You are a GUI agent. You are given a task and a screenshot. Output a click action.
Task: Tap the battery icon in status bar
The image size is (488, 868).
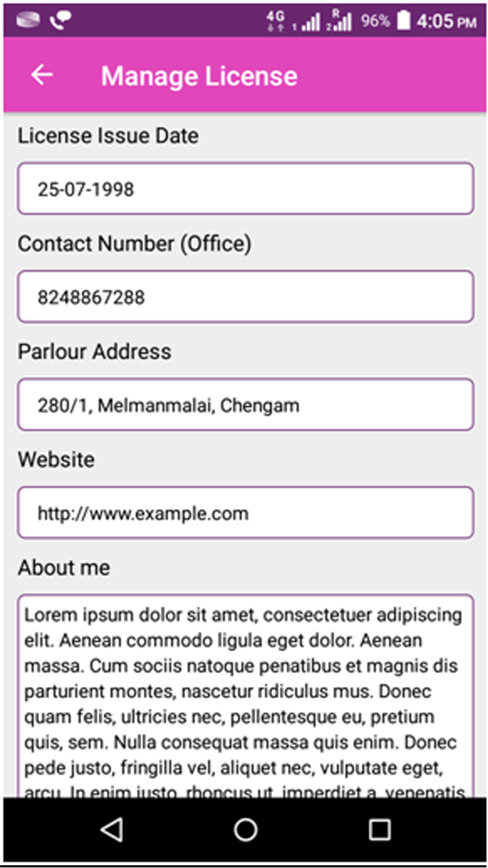point(404,21)
